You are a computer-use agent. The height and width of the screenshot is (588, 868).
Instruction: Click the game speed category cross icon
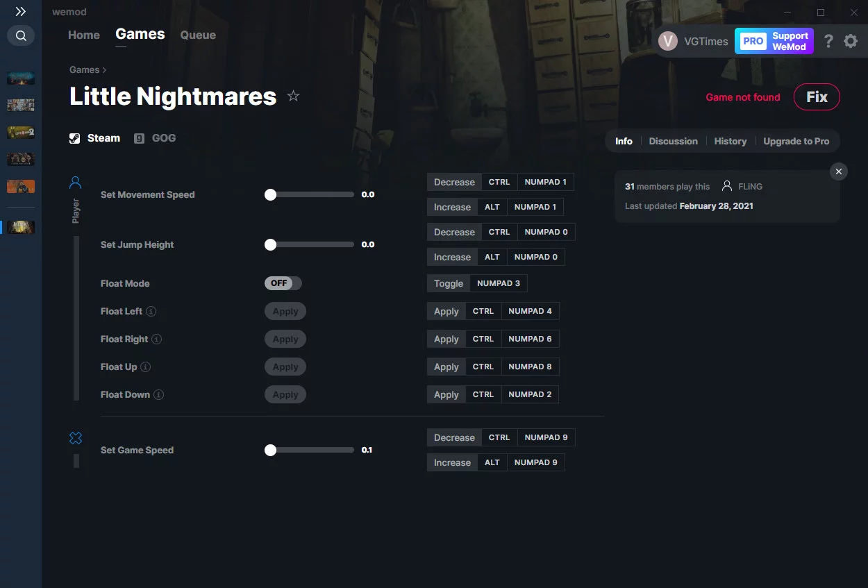[x=76, y=438]
